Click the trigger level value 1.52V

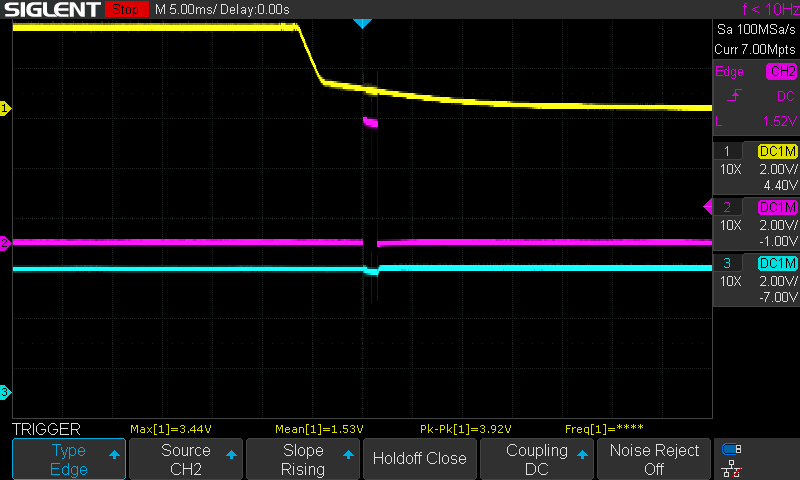780,121
